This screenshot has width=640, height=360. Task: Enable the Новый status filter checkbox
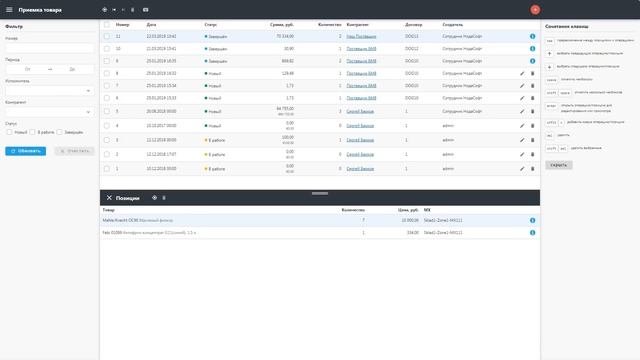click(9, 132)
